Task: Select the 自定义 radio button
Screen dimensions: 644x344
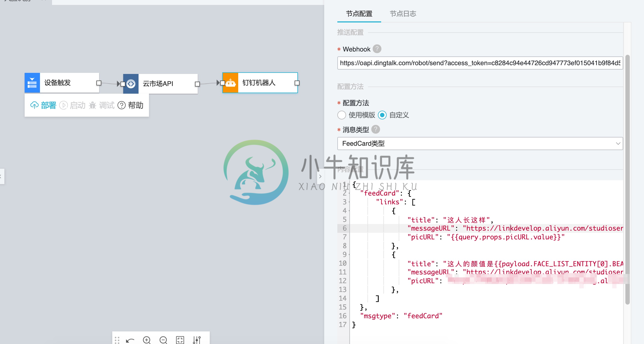Action: (x=382, y=115)
